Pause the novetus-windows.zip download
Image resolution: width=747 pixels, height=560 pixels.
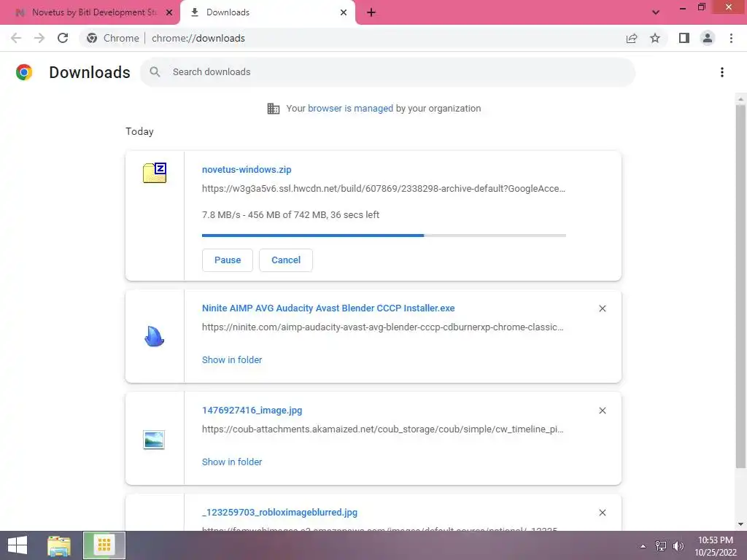(228, 260)
